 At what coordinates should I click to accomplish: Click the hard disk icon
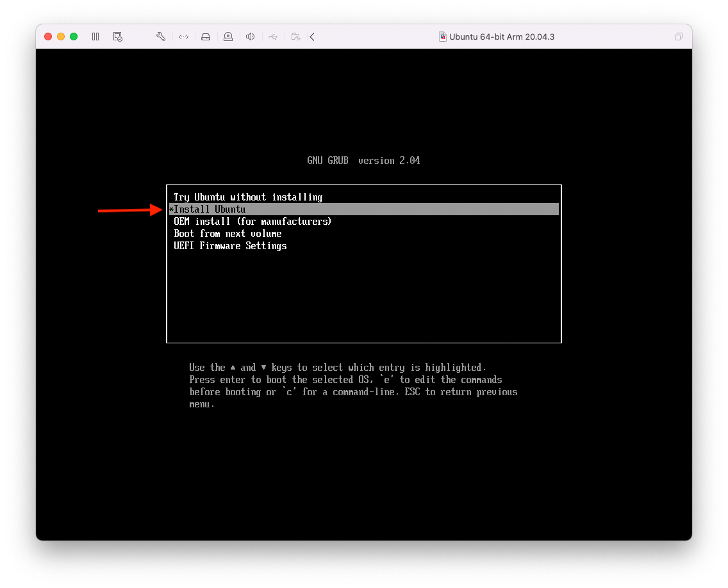pyautogui.click(x=206, y=37)
